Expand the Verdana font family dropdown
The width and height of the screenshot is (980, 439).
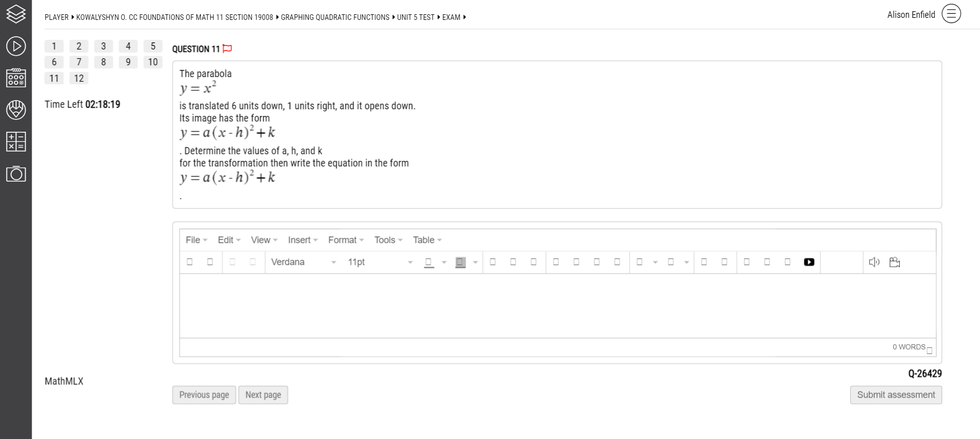pos(303,262)
